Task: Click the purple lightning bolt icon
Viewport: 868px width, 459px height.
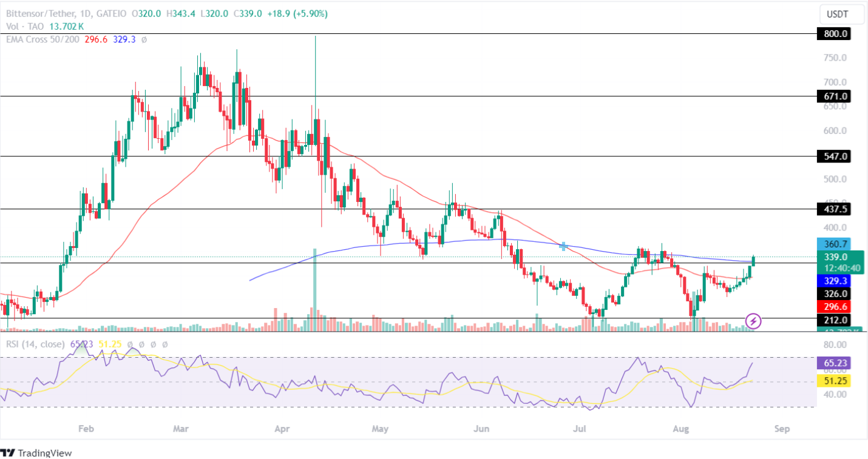Action: pos(753,321)
